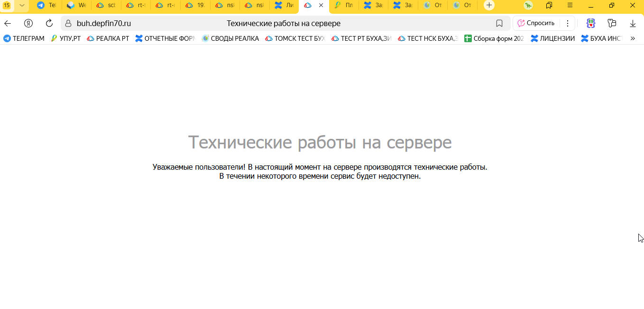Open the collections icon next to downloads
The height and width of the screenshot is (309, 644).
pyautogui.click(x=612, y=23)
